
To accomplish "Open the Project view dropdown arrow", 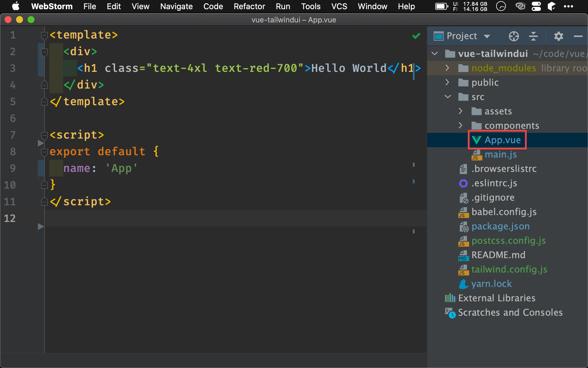I will pyautogui.click(x=487, y=37).
